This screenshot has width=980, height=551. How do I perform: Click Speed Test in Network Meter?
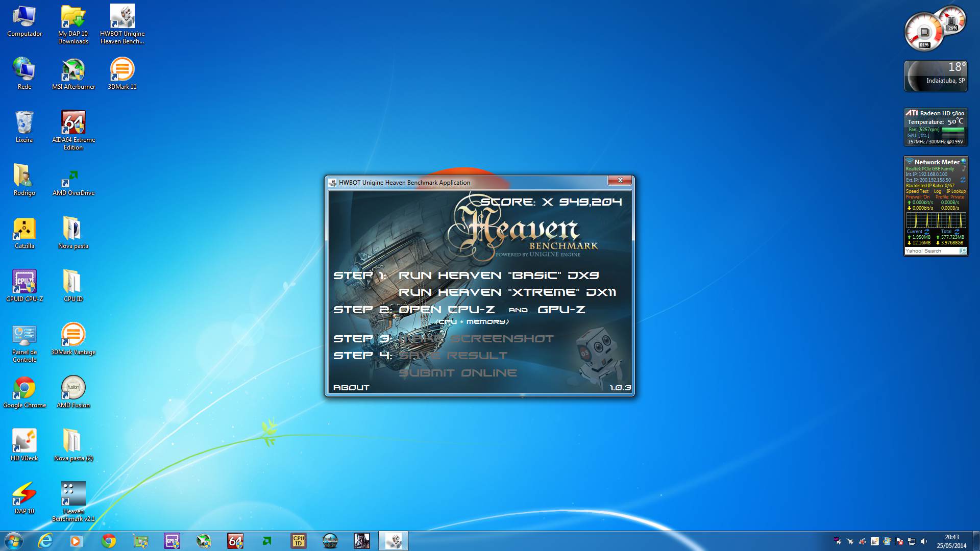[917, 191]
